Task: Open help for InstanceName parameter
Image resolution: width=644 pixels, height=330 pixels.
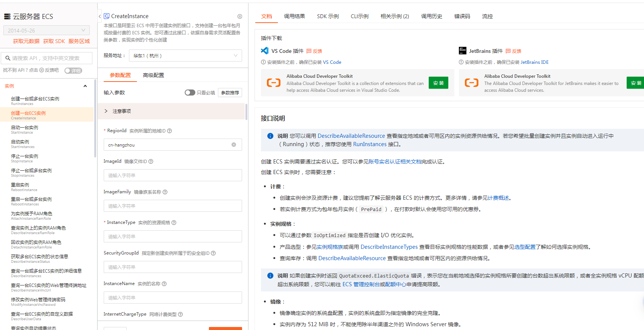Action: 164,284
